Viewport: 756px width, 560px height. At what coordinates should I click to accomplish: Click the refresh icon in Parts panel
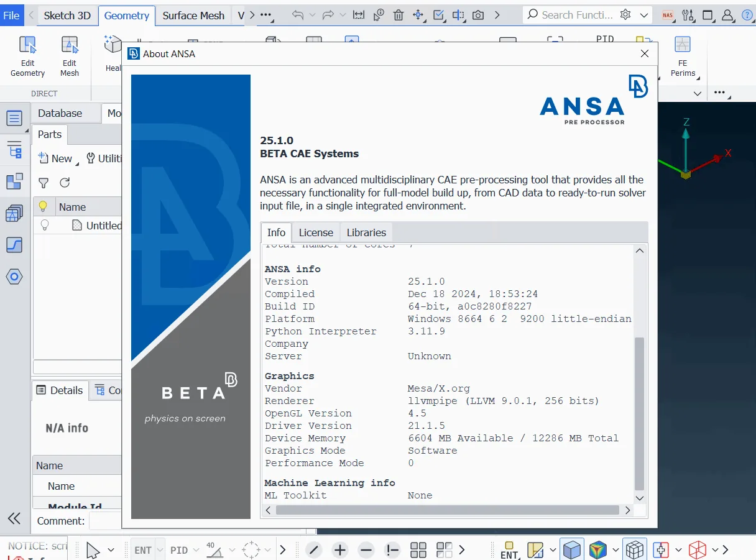[x=65, y=183]
